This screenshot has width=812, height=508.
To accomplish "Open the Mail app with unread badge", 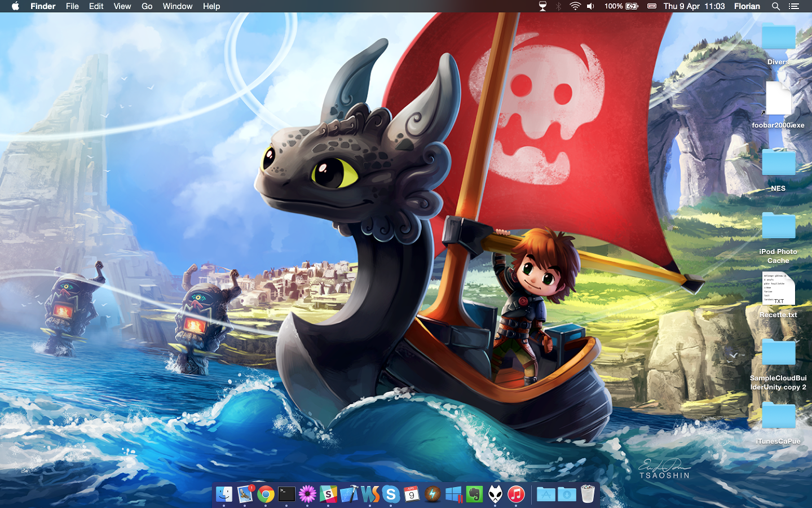I will coord(245,494).
